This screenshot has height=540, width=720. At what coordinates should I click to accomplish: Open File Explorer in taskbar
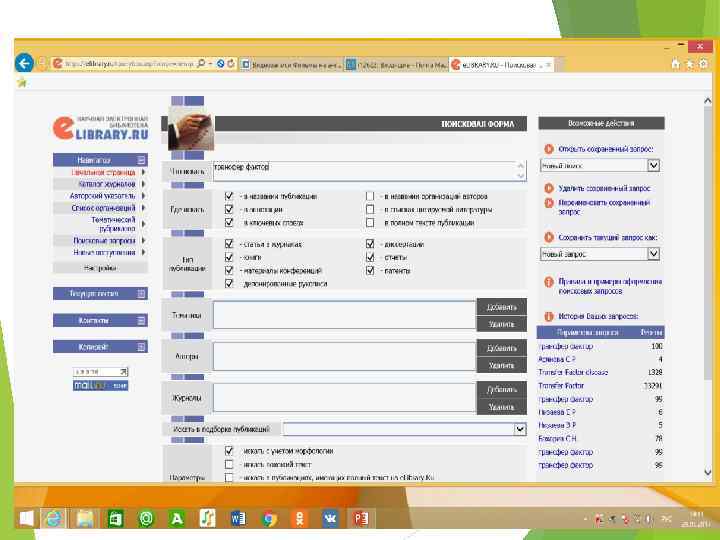pyautogui.click(x=85, y=519)
